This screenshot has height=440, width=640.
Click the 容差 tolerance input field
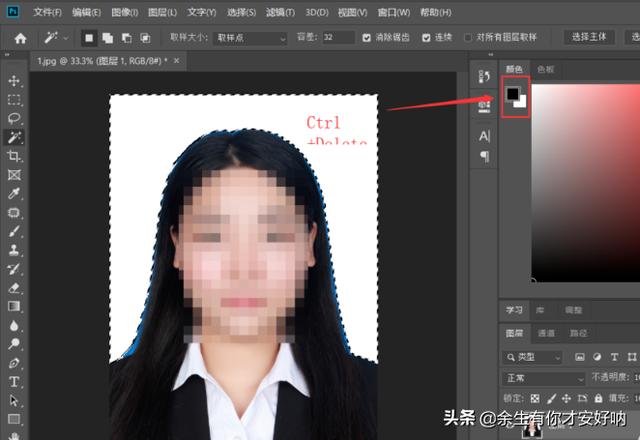click(x=338, y=37)
